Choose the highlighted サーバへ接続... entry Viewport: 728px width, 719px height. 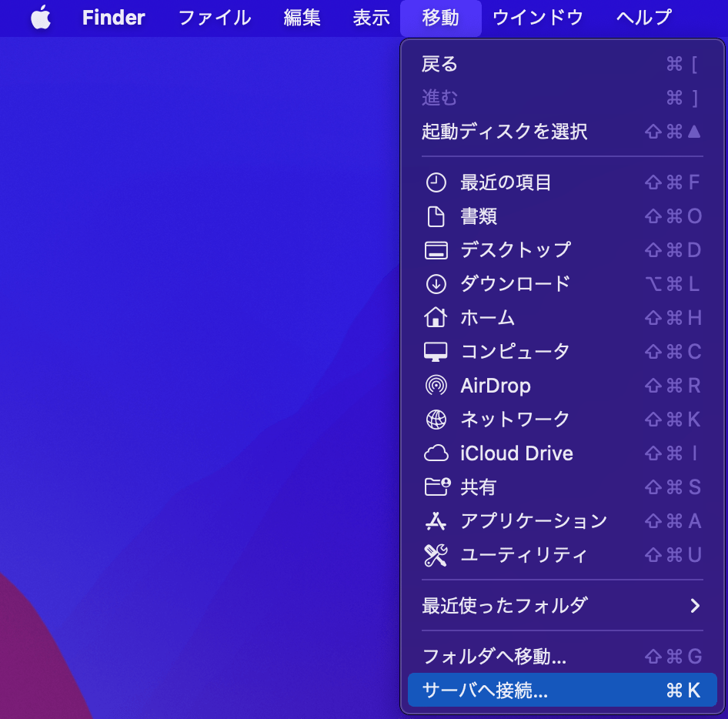pos(563,691)
